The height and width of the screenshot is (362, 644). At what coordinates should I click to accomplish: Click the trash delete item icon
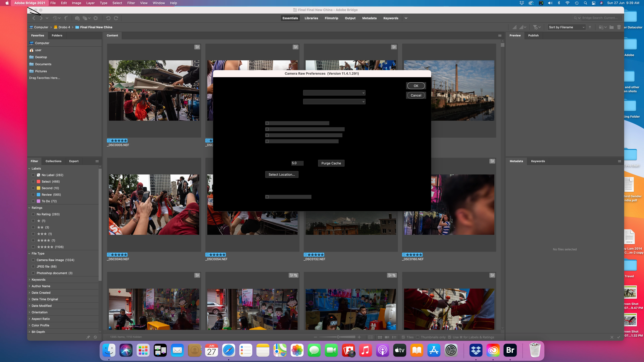(x=619, y=27)
